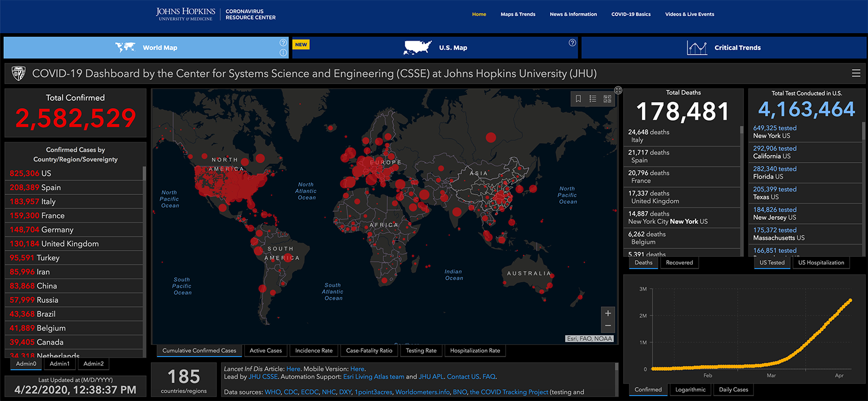Viewport: 868px width, 401px height.
Task: Open the Home nav item
Action: pos(479,14)
